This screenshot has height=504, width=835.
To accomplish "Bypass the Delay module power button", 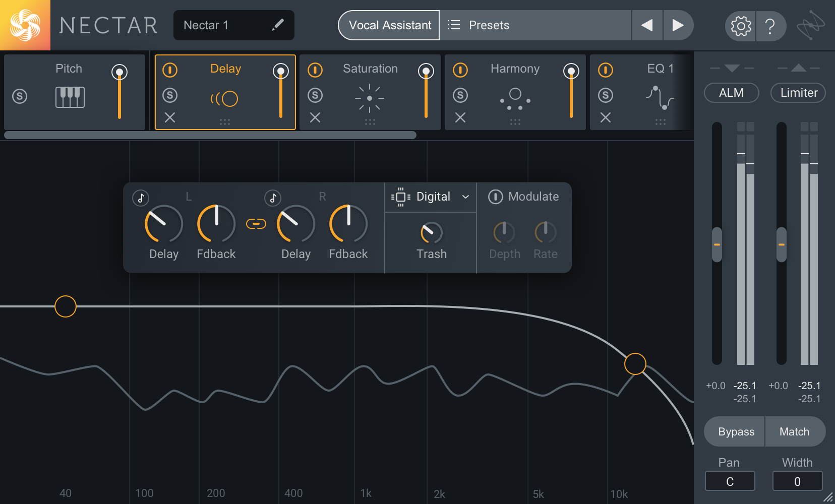I will point(170,70).
